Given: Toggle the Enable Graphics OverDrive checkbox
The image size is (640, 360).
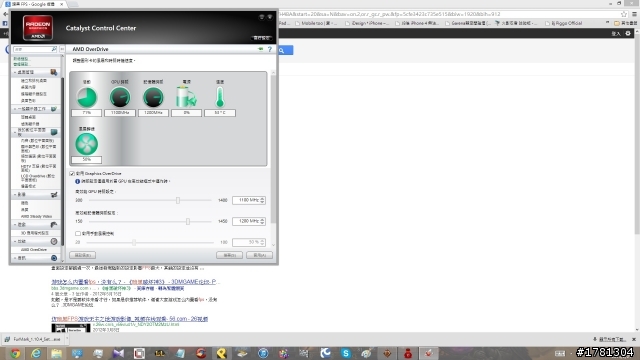Looking at the screenshot, I should coord(72,173).
